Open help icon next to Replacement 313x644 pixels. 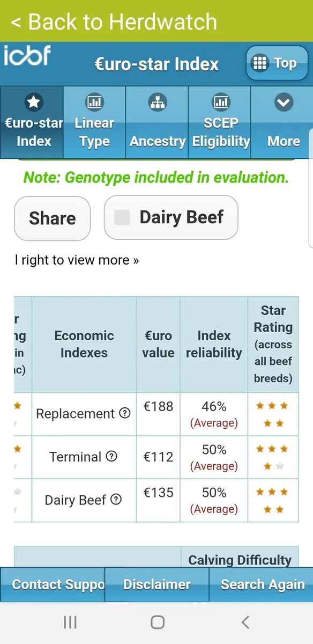[125, 413]
